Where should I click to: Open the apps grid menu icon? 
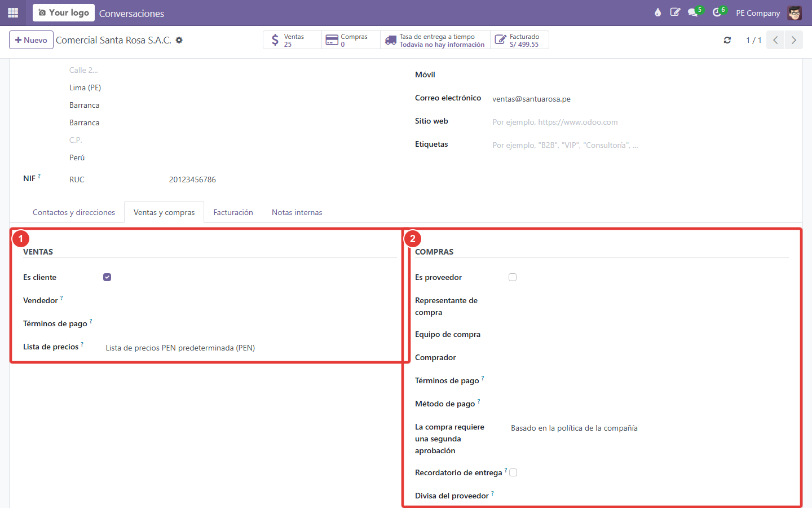point(13,12)
